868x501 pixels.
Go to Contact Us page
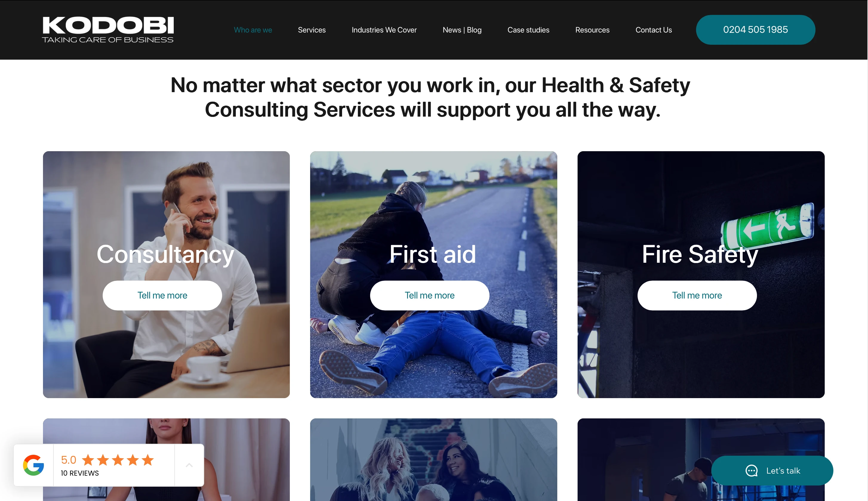[653, 30]
